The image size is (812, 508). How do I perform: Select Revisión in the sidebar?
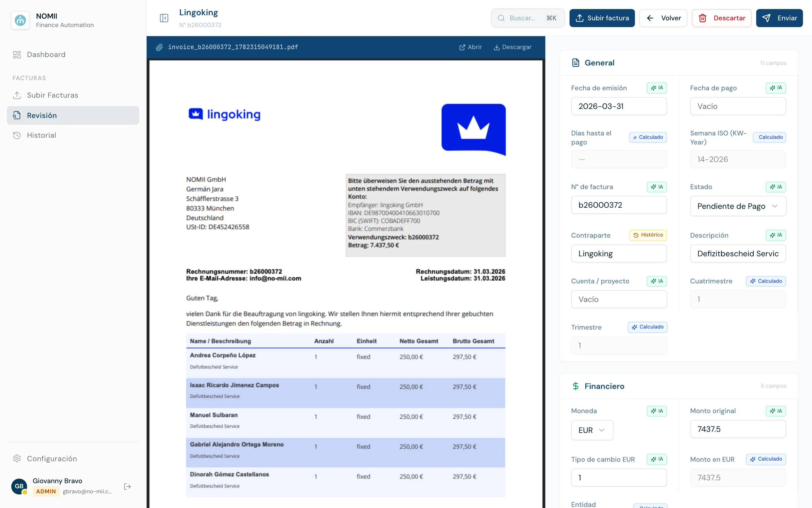tap(73, 115)
